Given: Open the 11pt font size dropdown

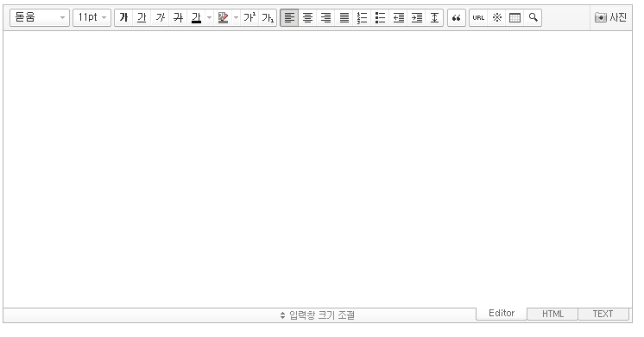Looking at the screenshot, I should point(92,17).
